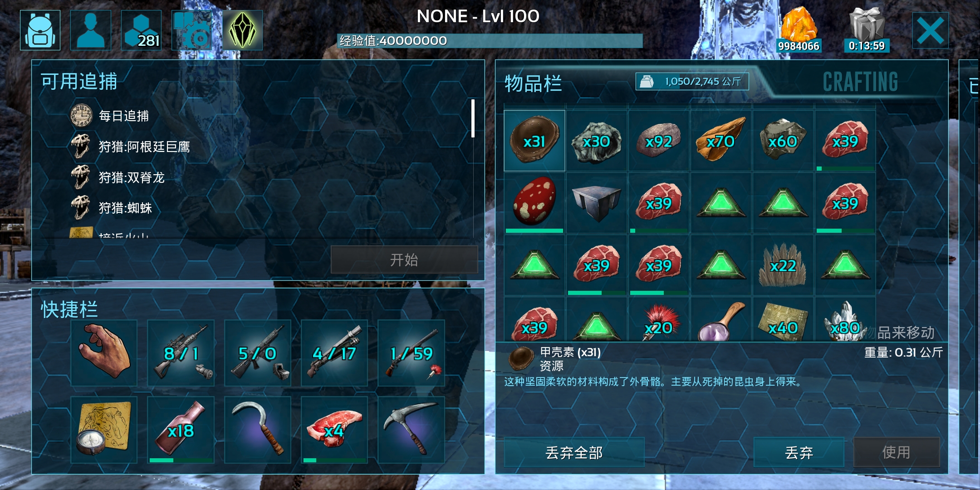Select the sickle tool in the hotbar
Viewport: 980px width, 490px height.
pyautogui.click(x=258, y=430)
